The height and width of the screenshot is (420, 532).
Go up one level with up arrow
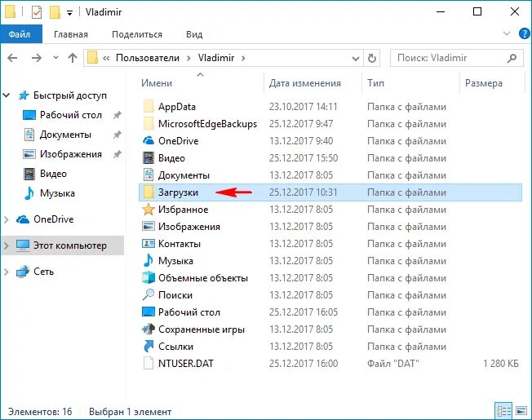73,58
